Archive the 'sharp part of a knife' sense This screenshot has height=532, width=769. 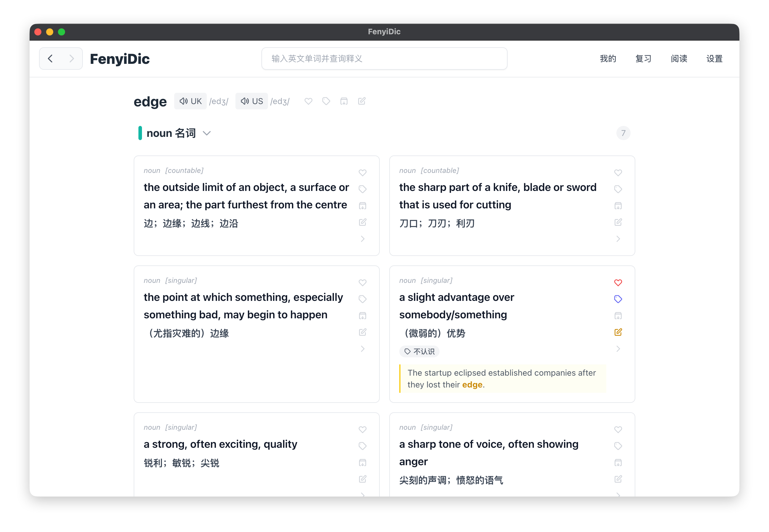(618, 206)
